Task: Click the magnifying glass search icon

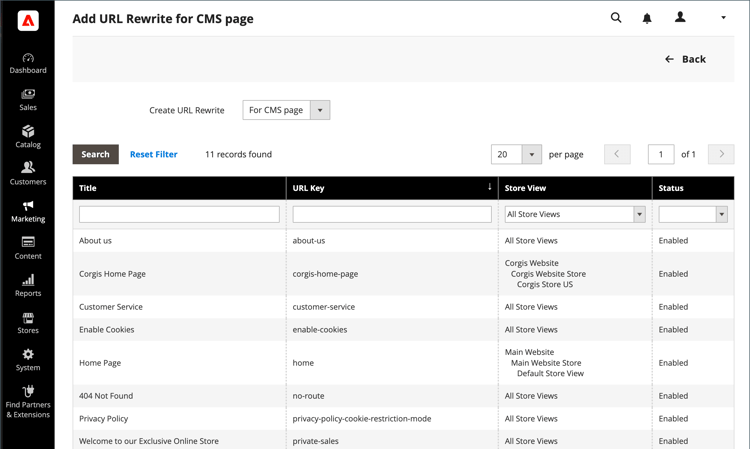Action: (x=616, y=18)
